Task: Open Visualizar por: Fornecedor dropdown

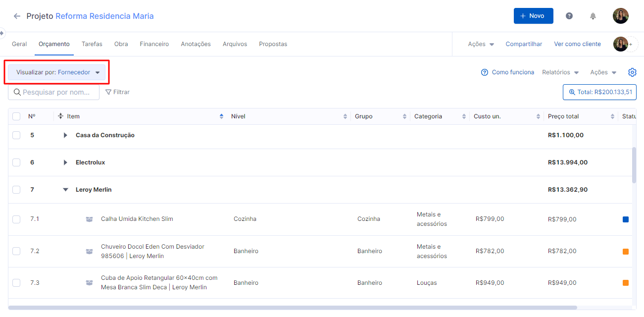Action: point(57,72)
